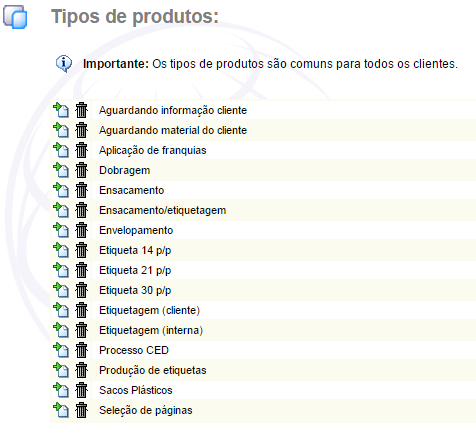
Task: Remove Etiqueta 21 p/p using trash icon
Action: (81, 270)
